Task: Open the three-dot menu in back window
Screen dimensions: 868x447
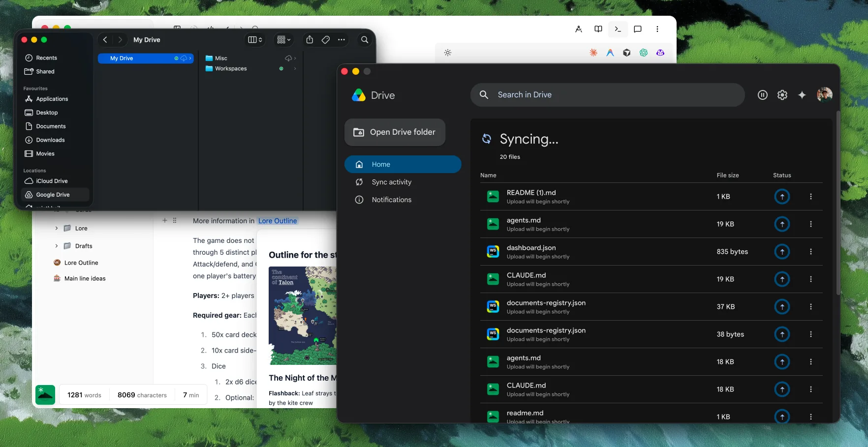Action: click(657, 29)
